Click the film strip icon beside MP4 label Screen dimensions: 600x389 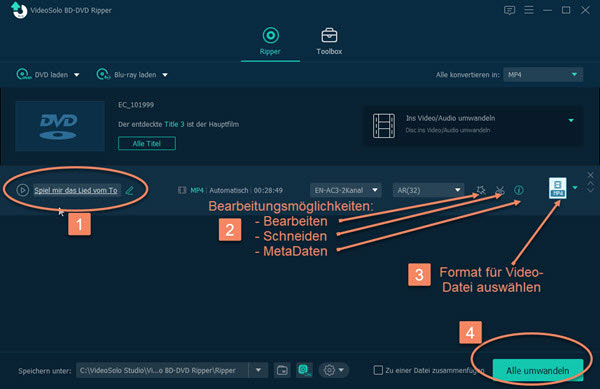(182, 190)
